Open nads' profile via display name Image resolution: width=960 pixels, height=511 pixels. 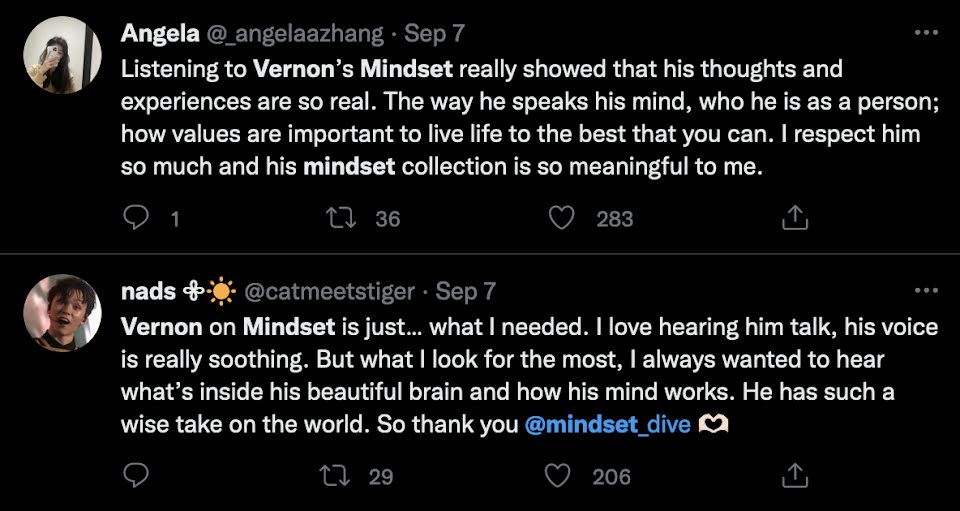pyautogui.click(x=149, y=291)
